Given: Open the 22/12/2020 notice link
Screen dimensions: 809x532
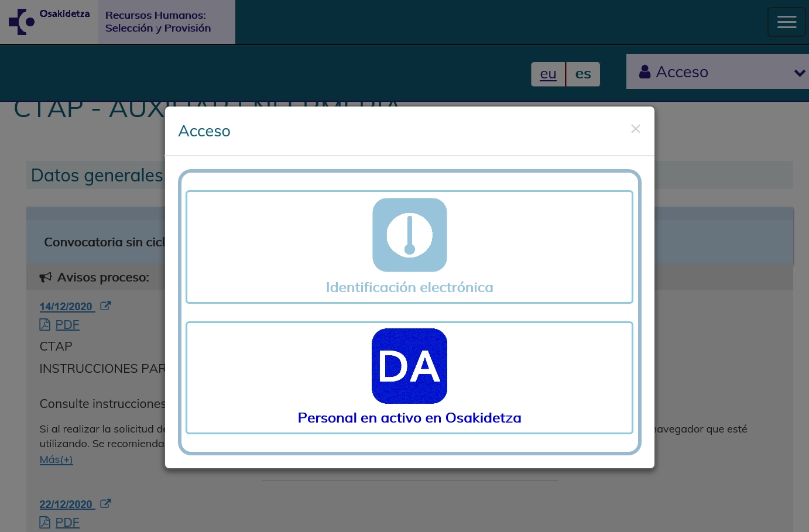Looking at the screenshot, I should click(67, 504).
